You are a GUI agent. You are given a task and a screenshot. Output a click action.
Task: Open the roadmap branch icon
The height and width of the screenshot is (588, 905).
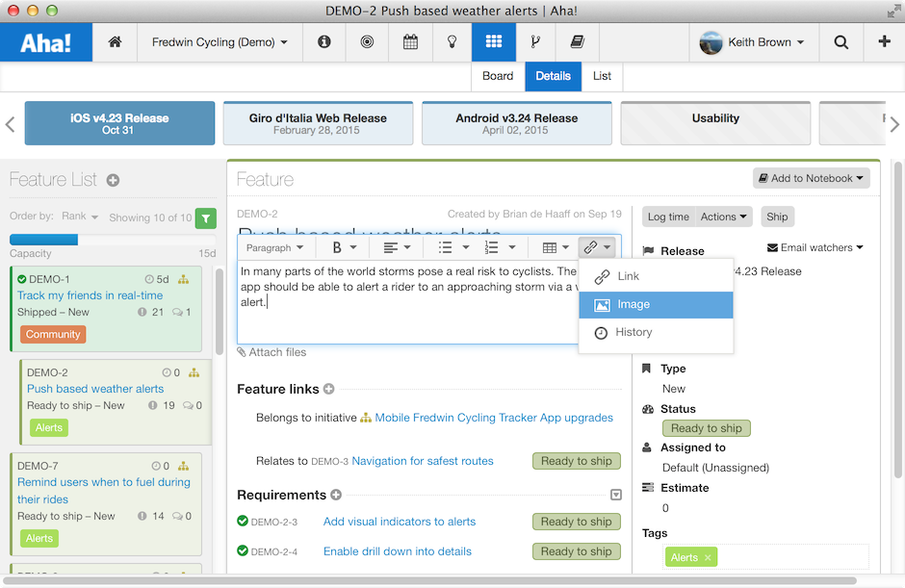(x=535, y=41)
